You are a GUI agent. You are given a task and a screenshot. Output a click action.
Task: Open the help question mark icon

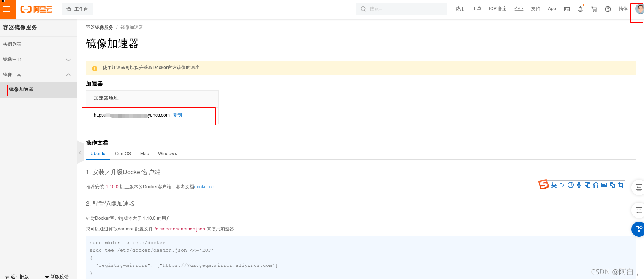[608, 9]
